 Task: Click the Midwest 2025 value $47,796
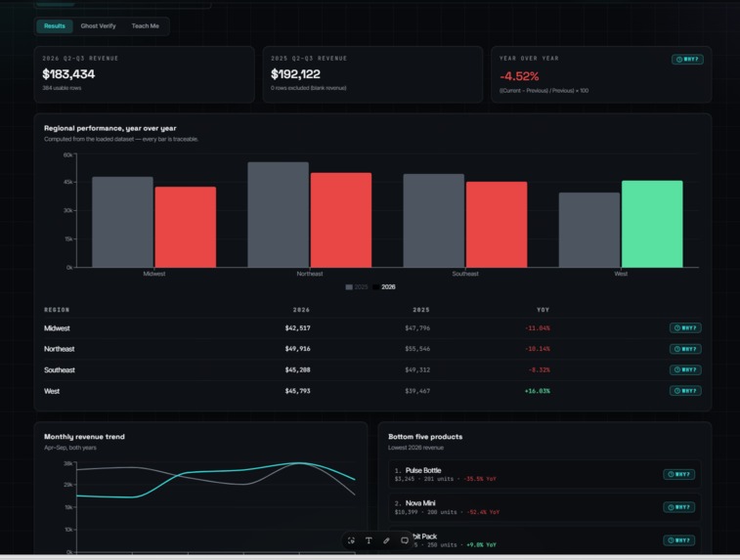pos(417,327)
